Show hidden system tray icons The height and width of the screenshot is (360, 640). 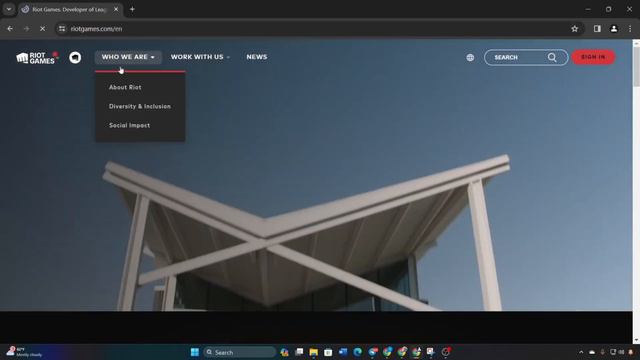[x=581, y=352]
